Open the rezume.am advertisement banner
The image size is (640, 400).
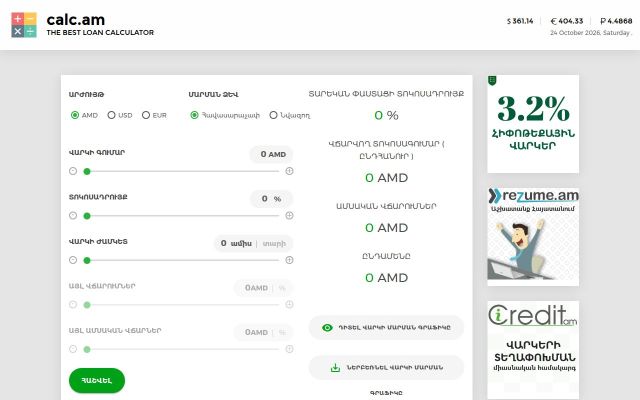[x=533, y=237]
